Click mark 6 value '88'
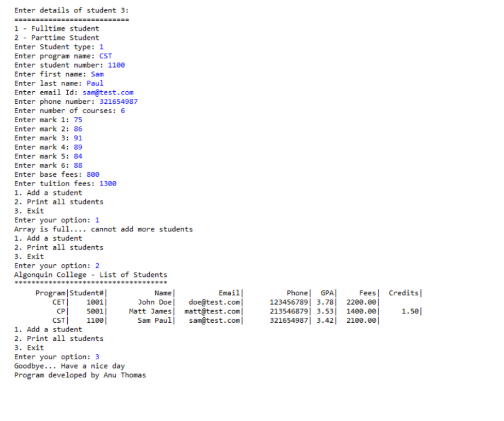The image size is (504, 421). [x=78, y=165]
